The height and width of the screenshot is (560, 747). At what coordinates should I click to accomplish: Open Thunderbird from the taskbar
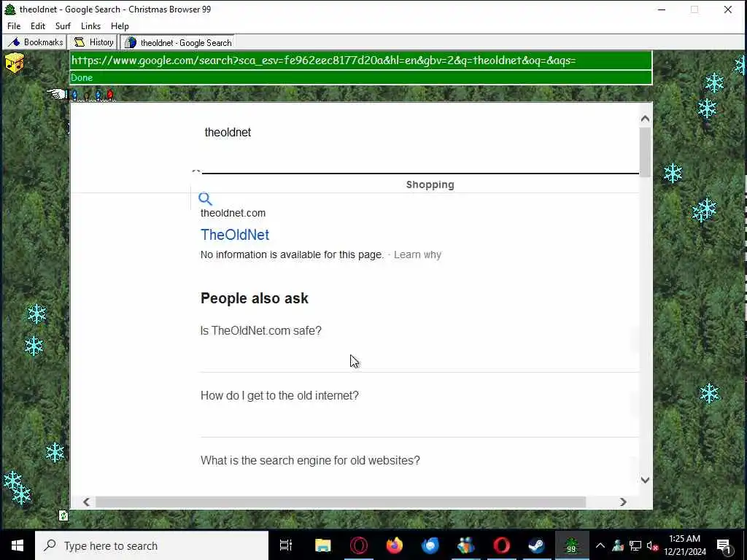tap(430, 545)
